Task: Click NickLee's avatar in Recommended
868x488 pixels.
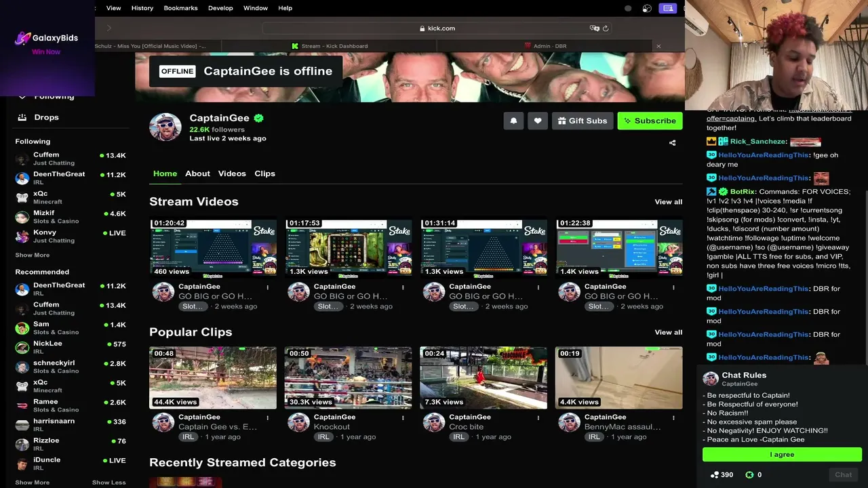Action: [x=22, y=347]
